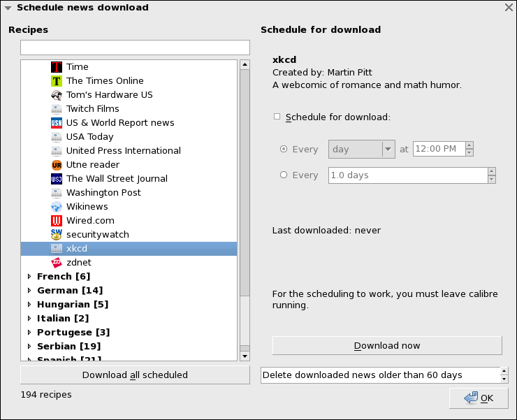Click the Time recipe icon
The image size is (517, 420).
coord(57,67)
